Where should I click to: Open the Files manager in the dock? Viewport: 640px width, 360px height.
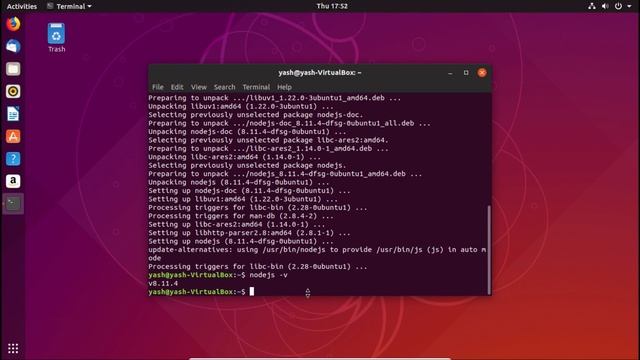(13, 69)
